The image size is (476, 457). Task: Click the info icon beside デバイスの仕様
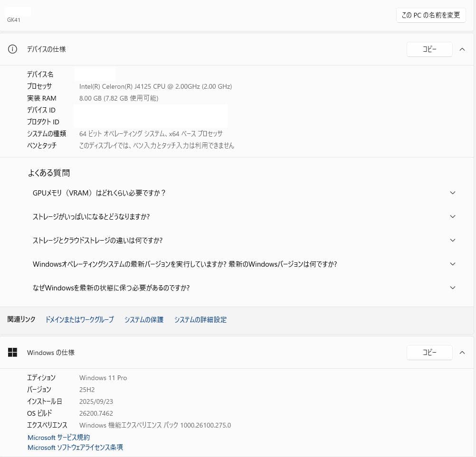coord(13,49)
